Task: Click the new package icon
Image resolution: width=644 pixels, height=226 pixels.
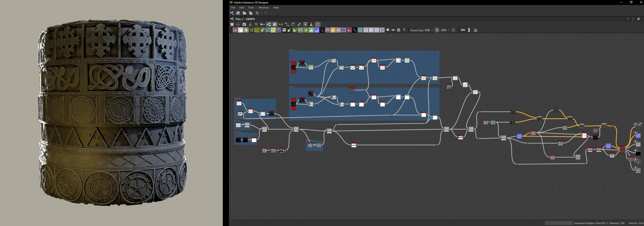Action: tap(238, 13)
